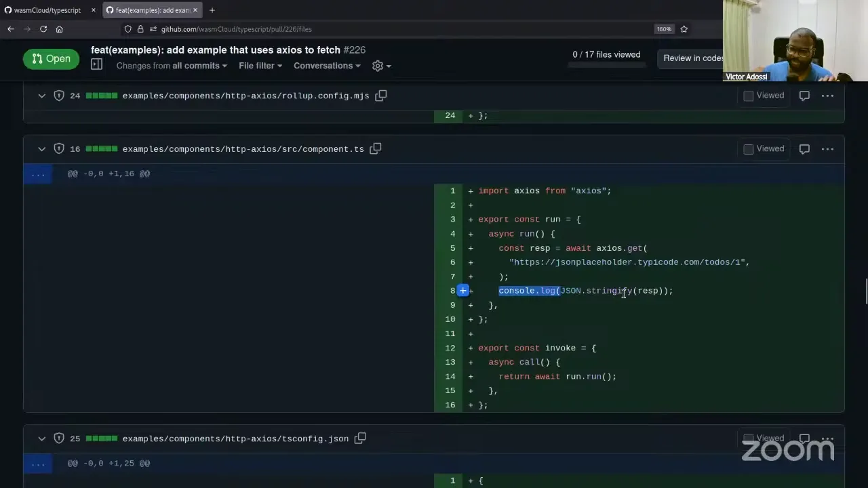Viewport: 868px width, 488px height.
Task: Open a new browser tab
Action: [212, 10]
